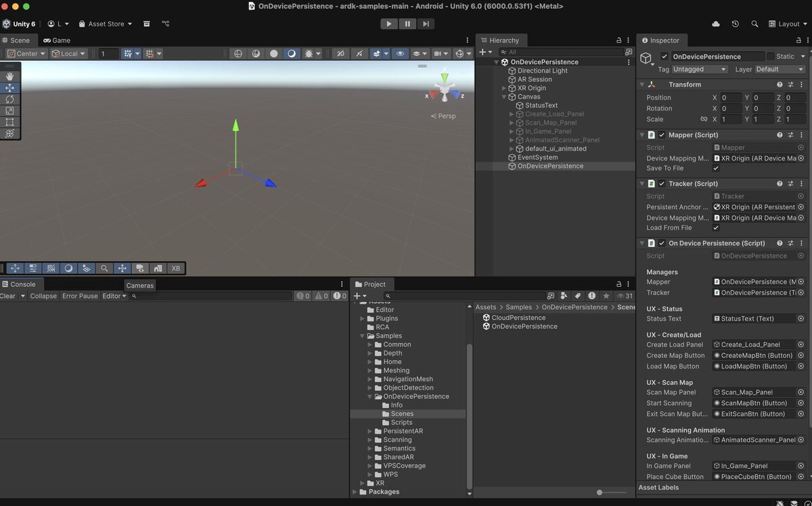Open Version Control icon in top toolbar

coord(166,24)
